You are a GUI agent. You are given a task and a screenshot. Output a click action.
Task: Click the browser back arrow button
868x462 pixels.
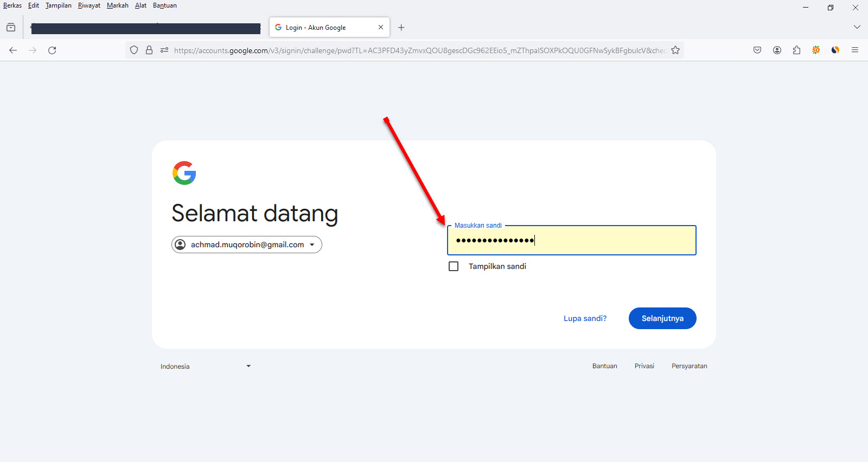click(13, 50)
